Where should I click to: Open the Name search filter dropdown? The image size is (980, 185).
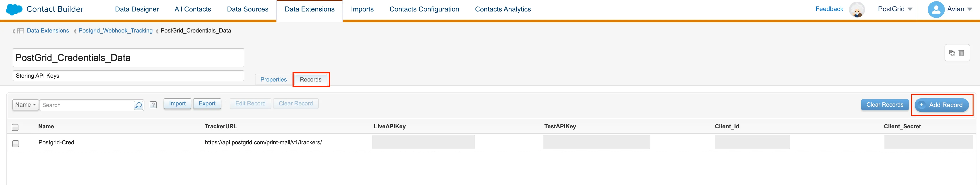(25, 104)
